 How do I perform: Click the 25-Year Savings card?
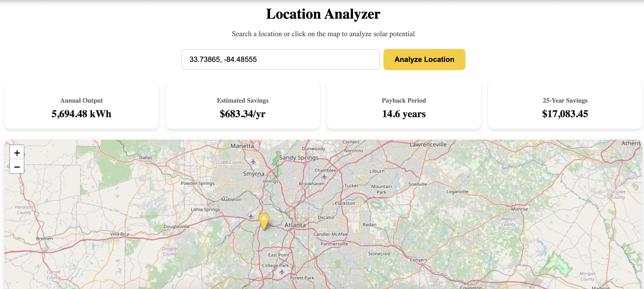pyautogui.click(x=565, y=105)
